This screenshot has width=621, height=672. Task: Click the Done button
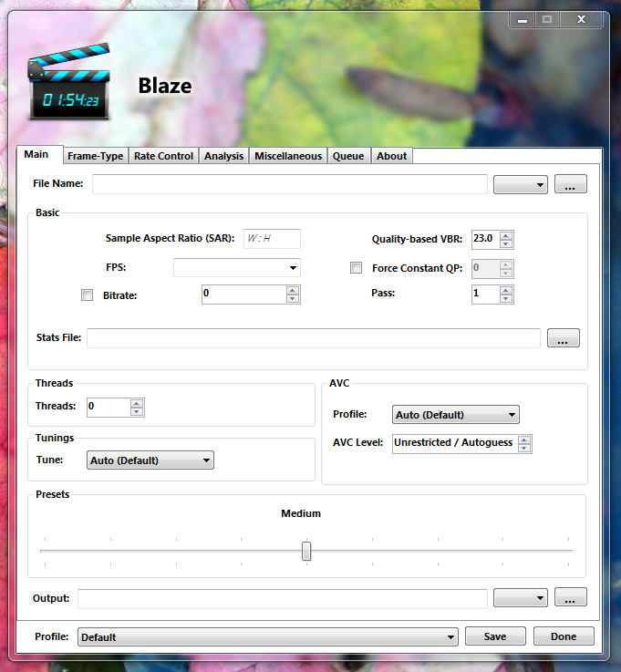point(564,636)
